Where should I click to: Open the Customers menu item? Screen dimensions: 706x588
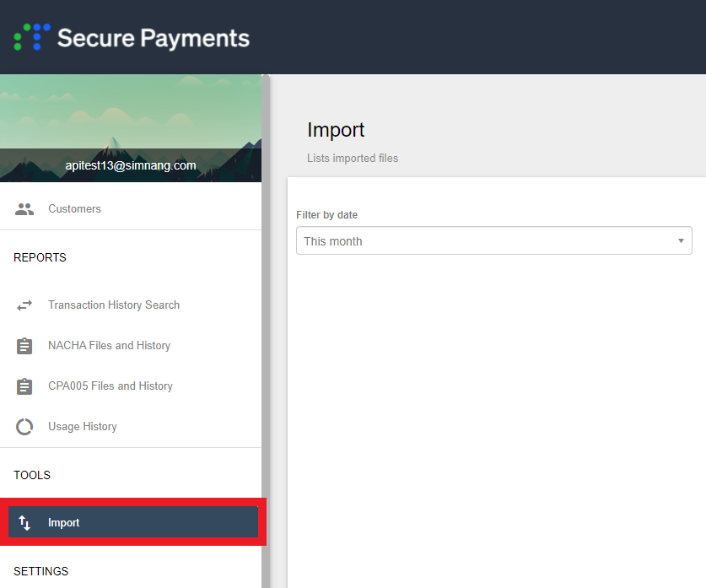[131, 209]
